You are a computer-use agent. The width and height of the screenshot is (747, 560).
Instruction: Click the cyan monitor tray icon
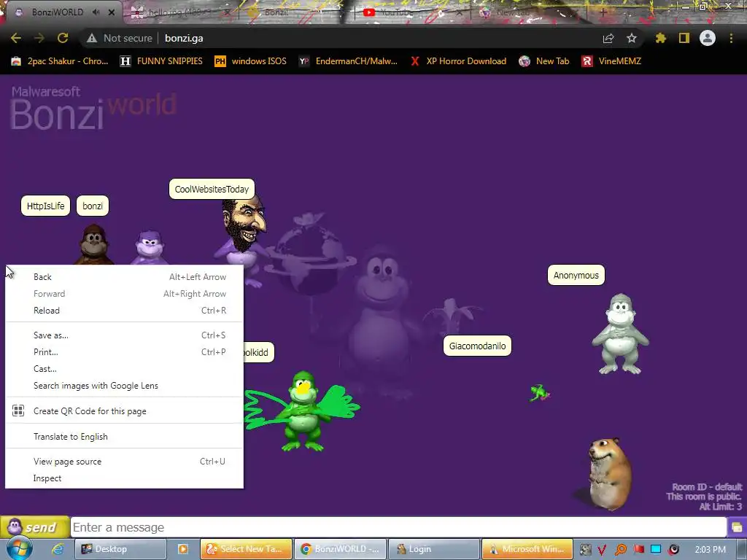(656, 550)
